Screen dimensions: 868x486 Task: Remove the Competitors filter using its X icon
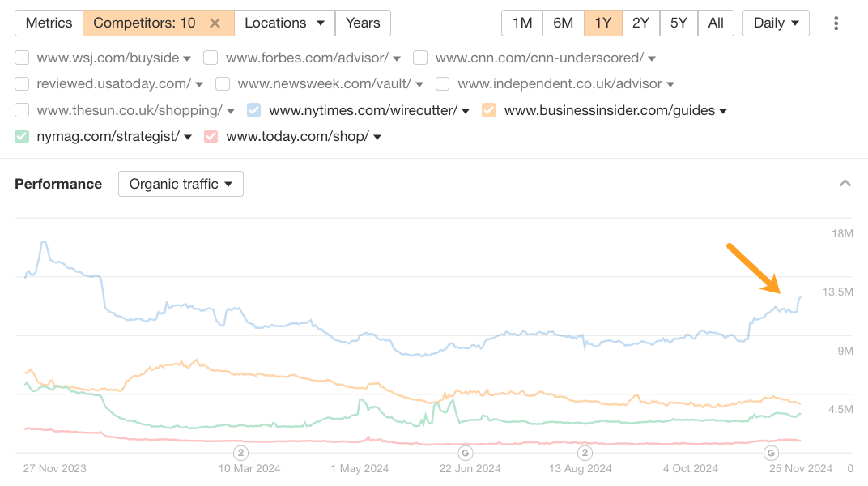click(215, 23)
